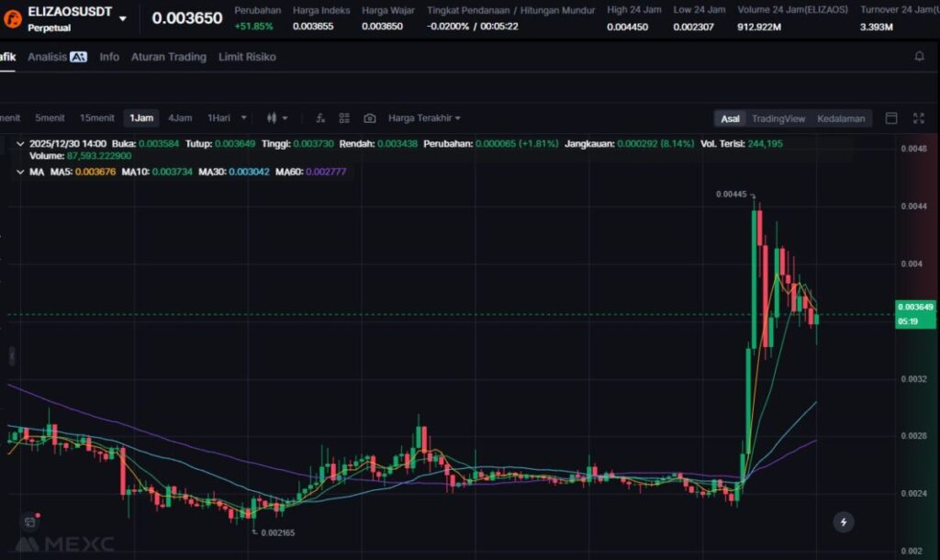
Task: Click the notification bell icon
Action: coord(919,57)
